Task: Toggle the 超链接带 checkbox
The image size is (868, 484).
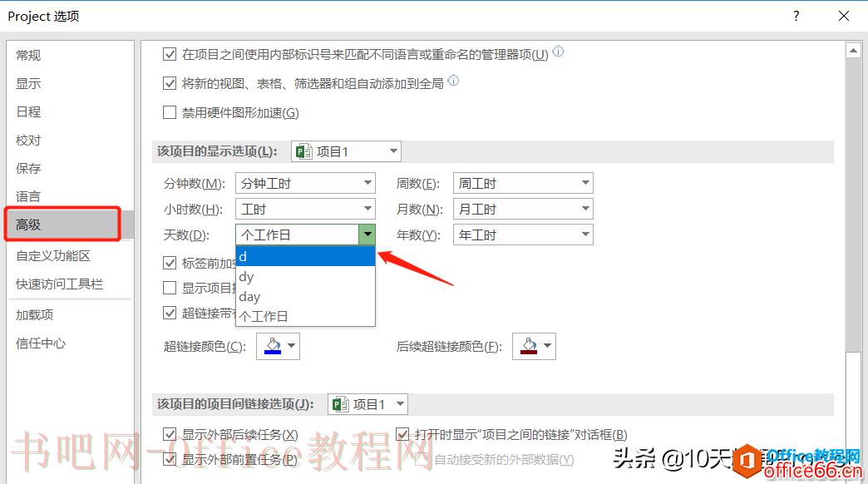Action: click(170, 313)
